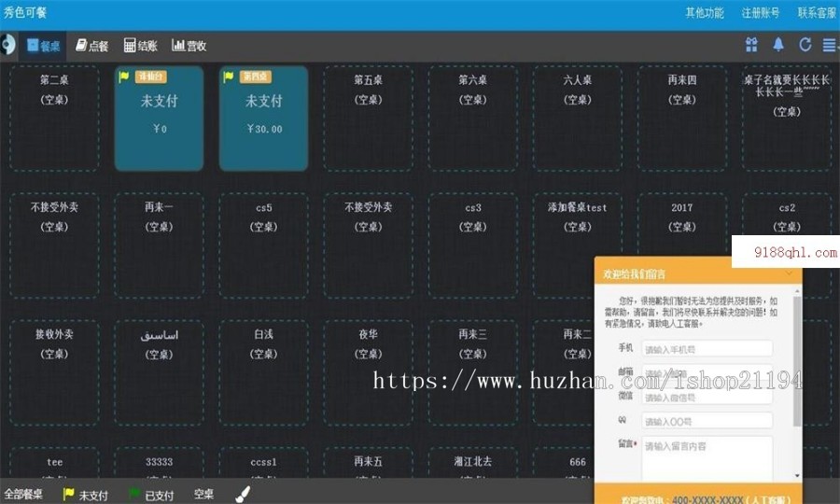Select empty table 第二桌
The image size is (840, 504).
tap(54, 119)
